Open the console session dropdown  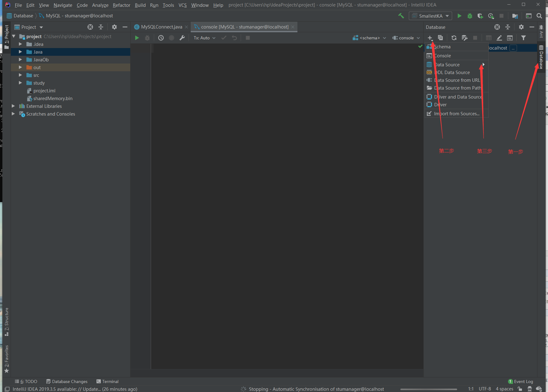click(x=406, y=38)
